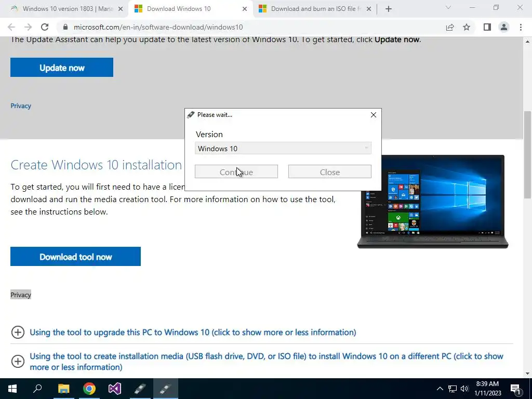This screenshot has width=532, height=399.
Task: Go back to previous page
Action: click(11, 27)
